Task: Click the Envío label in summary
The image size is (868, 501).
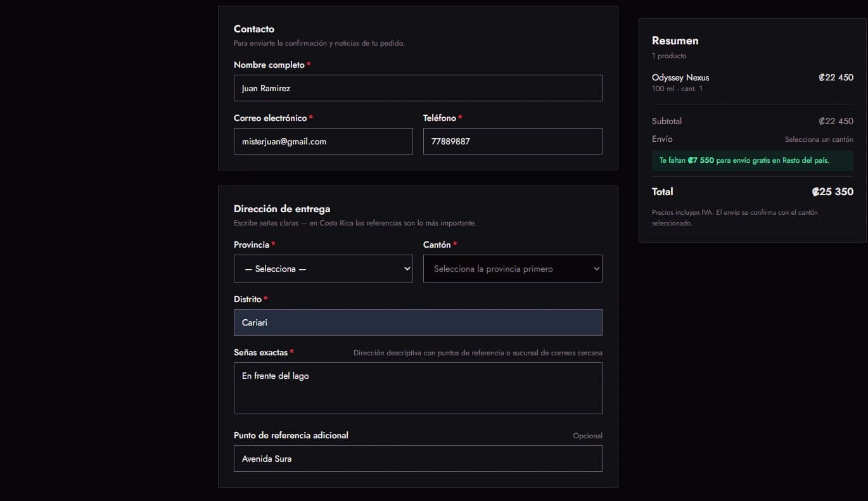Action: (662, 139)
